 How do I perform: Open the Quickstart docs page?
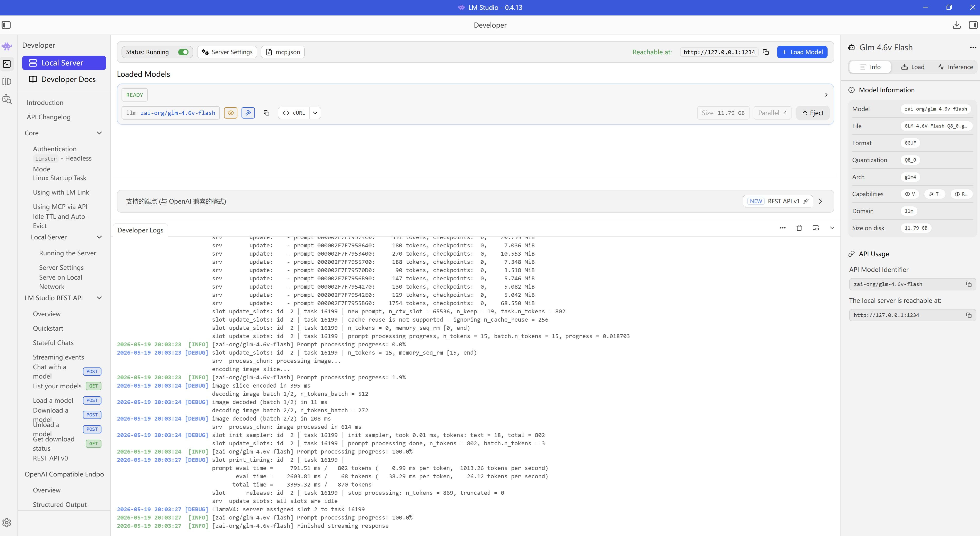[48, 328]
